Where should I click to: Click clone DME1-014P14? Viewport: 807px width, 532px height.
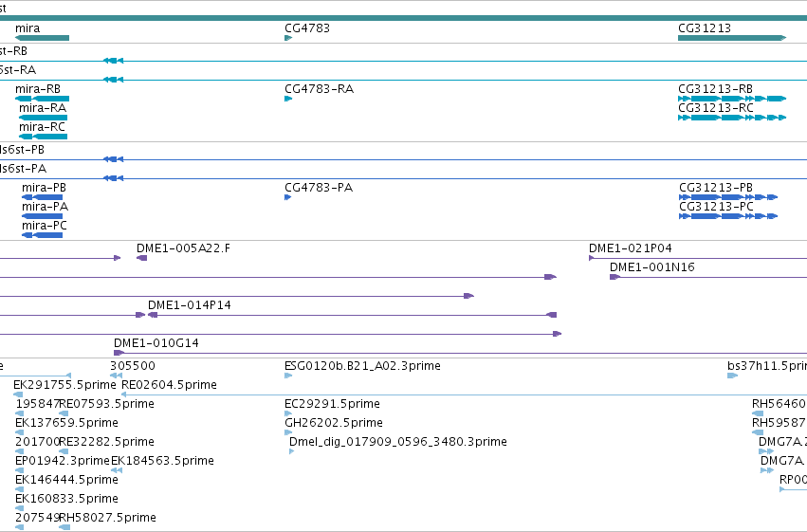353,315
